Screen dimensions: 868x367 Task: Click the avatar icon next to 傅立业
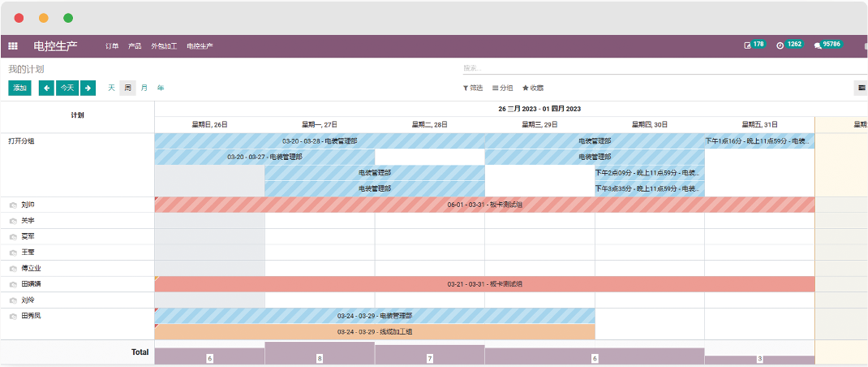pos(13,268)
